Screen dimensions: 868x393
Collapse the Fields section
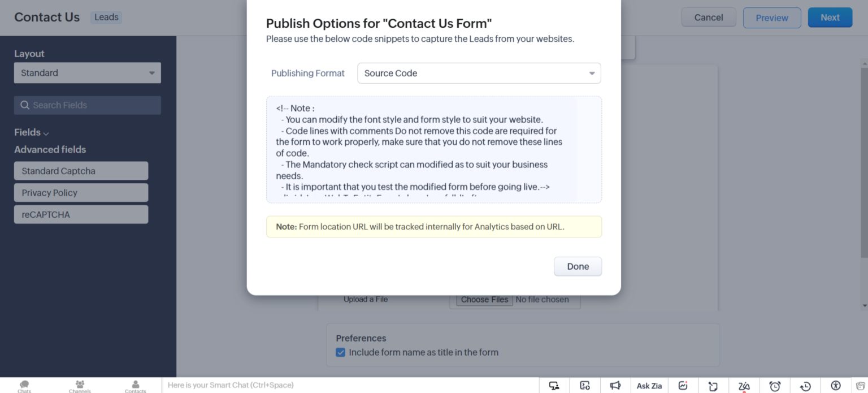[x=45, y=132]
